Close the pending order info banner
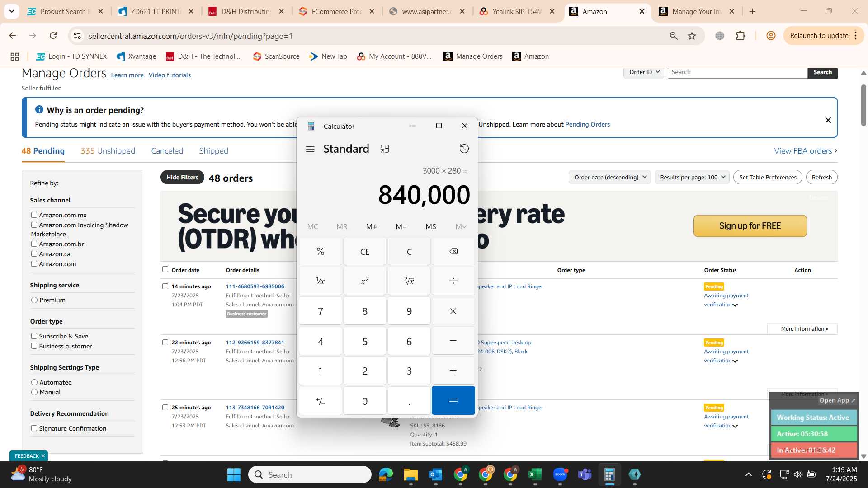 (828, 120)
